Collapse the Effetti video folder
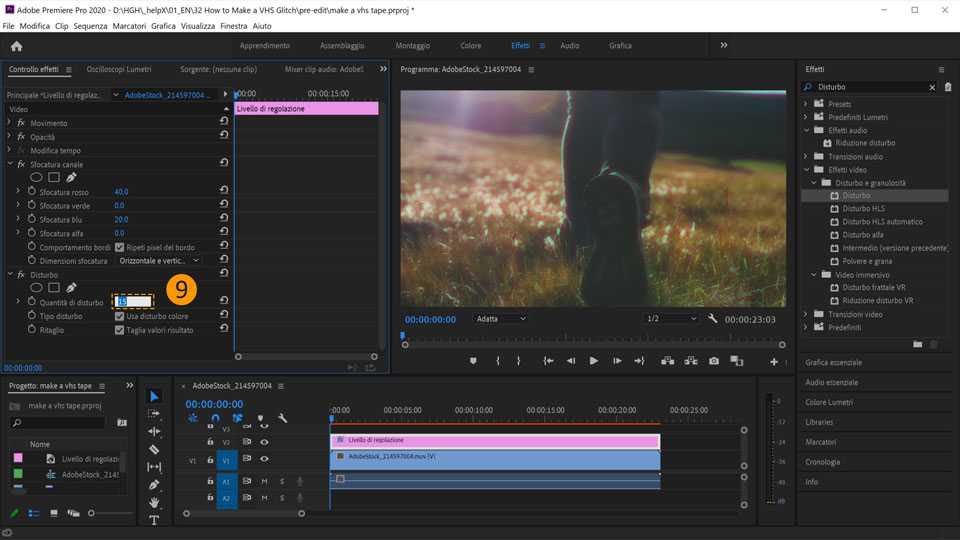960x540 pixels. pyautogui.click(x=806, y=170)
